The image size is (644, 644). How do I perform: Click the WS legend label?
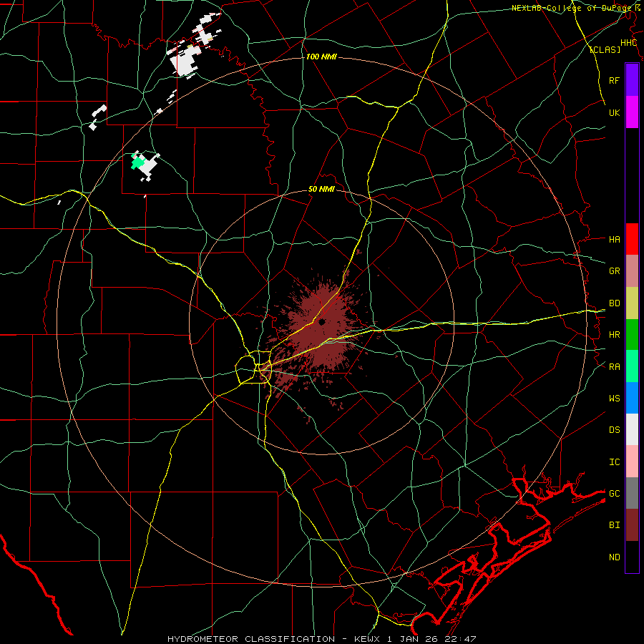pyautogui.click(x=615, y=399)
